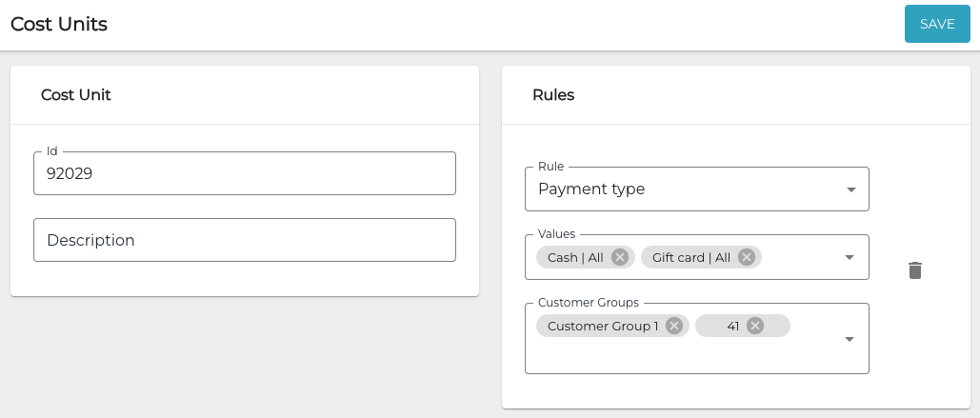
Task: Expand the Values dropdown arrow
Action: click(x=850, y=257)
